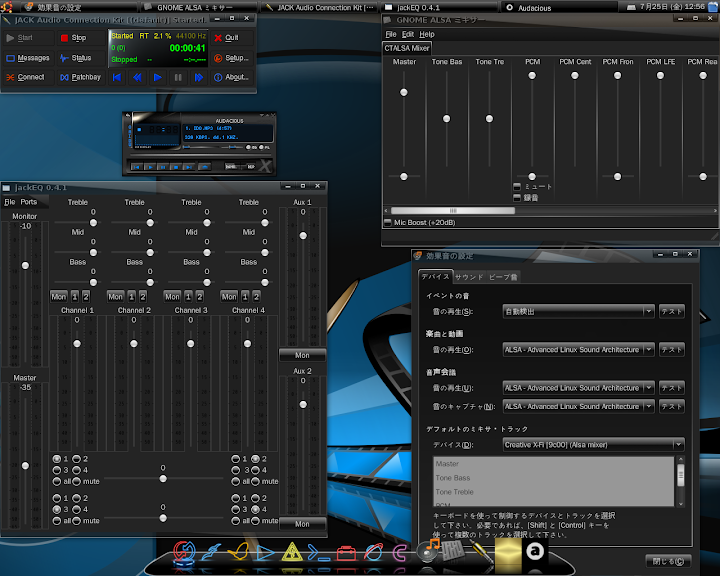Image resolution: width=720 pixels, height=576 pixels.
Task: Open the JACK Connect window
Action: coord(28,77)
